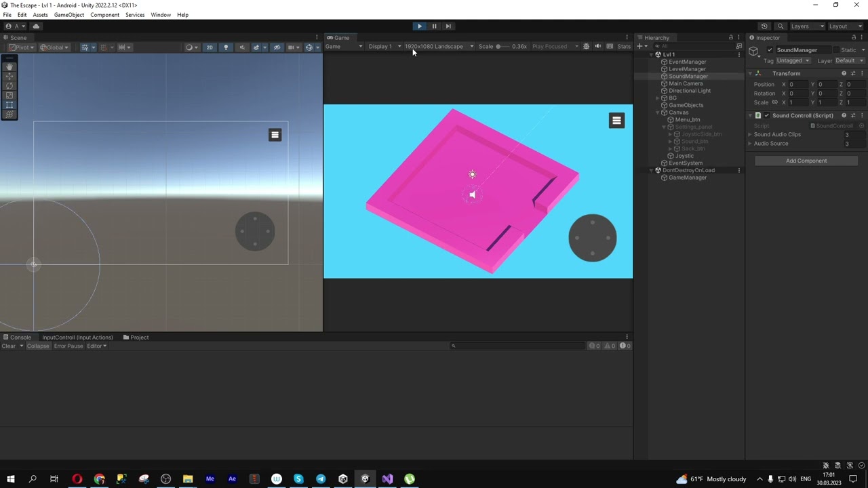The height and width of the screenshot is (488, 868).
Task: Click the Step frame button
Action: (x=448, y=26)
